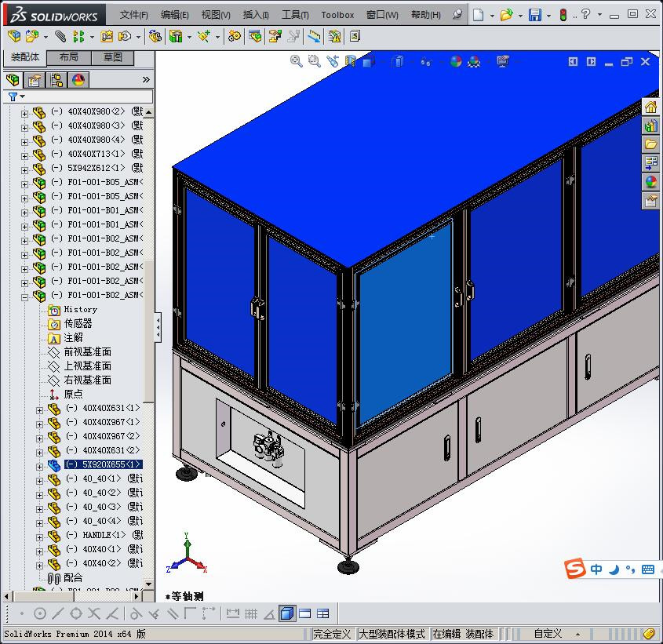Click the Reference Geometry icon
The image size is (663, 644).
click(204, 36)
